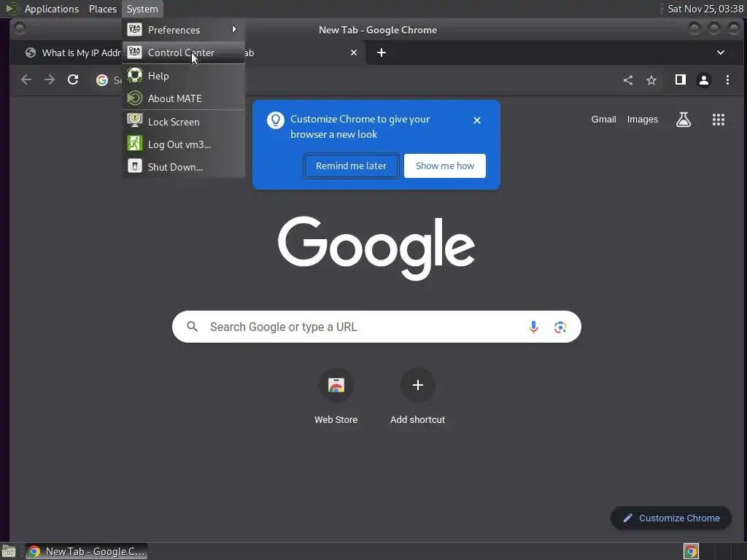Viewport: 747px width, 560px height.
Task: Click the clock showing Sat Nov 25
Action: pyautogui.click(x=705, y=9)
